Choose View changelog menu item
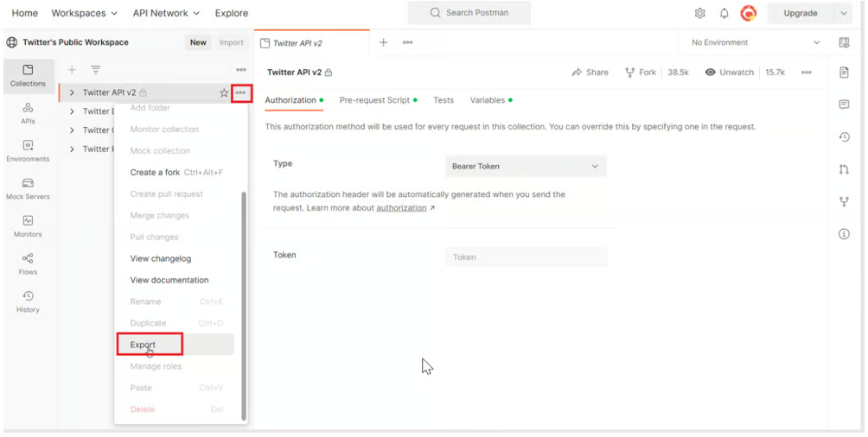 161,258
